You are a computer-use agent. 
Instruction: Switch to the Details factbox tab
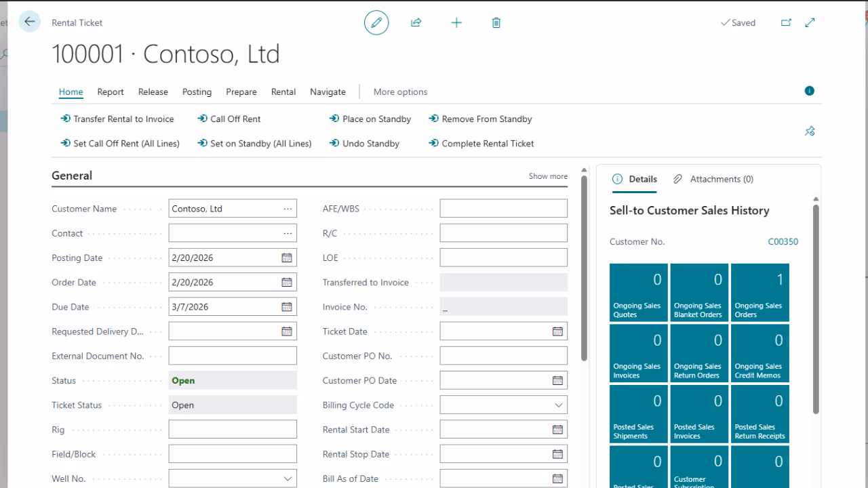point(635,179)
